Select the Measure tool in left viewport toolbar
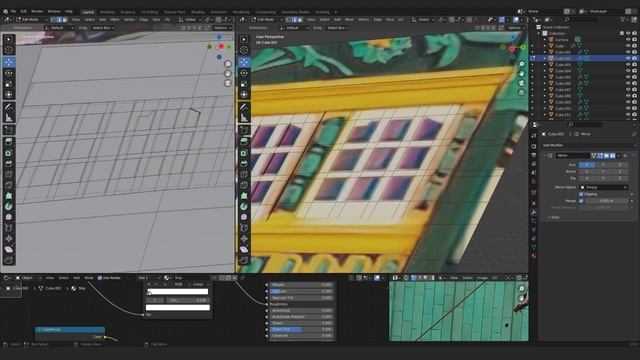This screenshot has width=640, height=360. [9, 118]
